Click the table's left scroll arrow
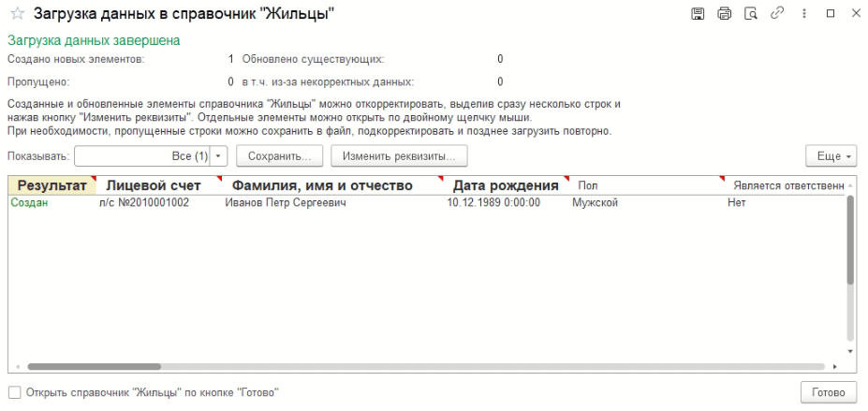The height and width of the screenshot is (411, 868). coord(17,367)
